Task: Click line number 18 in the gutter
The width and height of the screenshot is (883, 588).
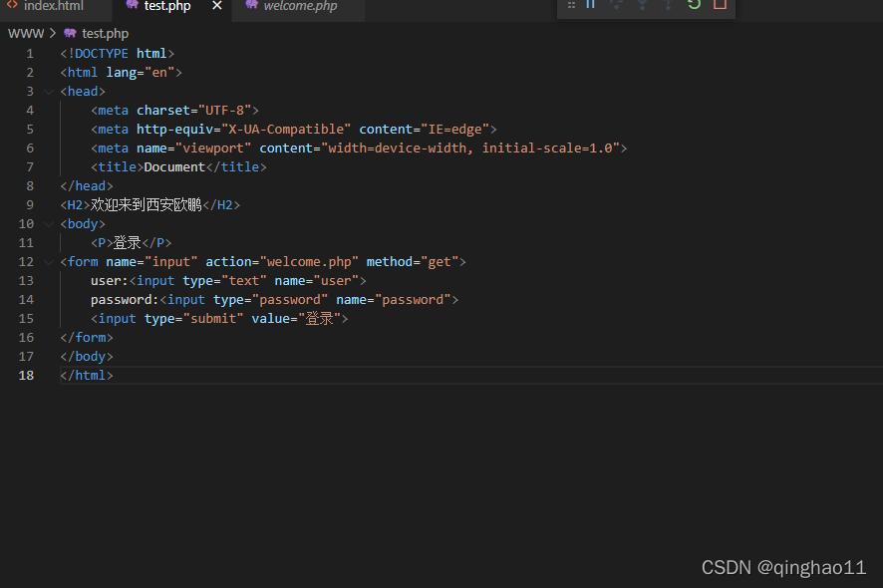Action: [26, 375]
